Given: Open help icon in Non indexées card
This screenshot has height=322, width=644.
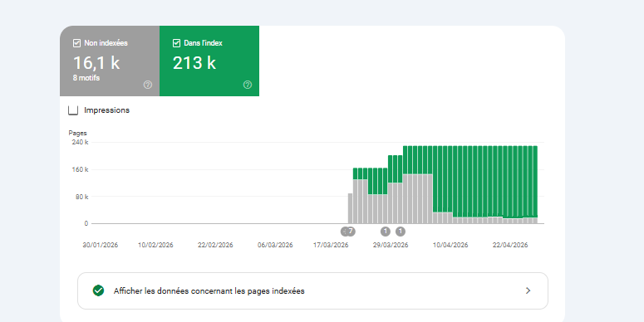Looking at the screenshot, I should click(148, 85).
